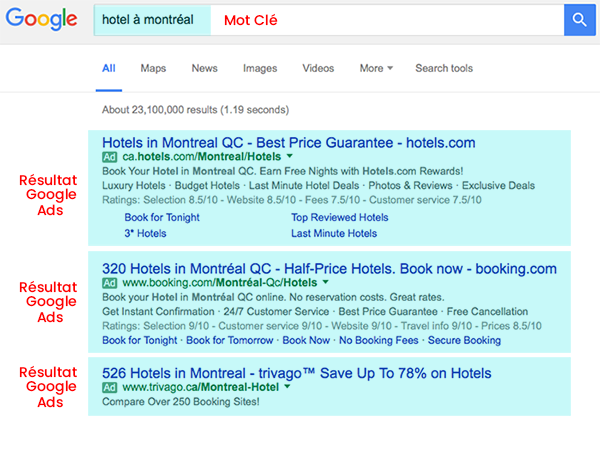Open the No Booking Fees link
Image resolution: width=600 pixels, height=473 pixels.
pyautogui.click(x=379, y=340)
